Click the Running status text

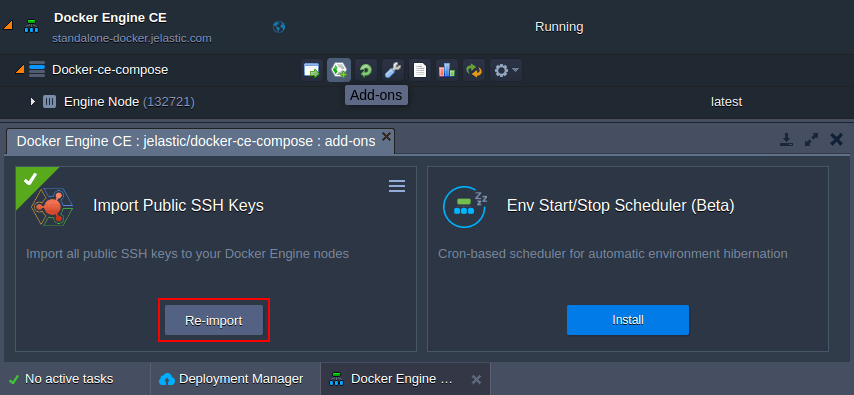point(559,27)
